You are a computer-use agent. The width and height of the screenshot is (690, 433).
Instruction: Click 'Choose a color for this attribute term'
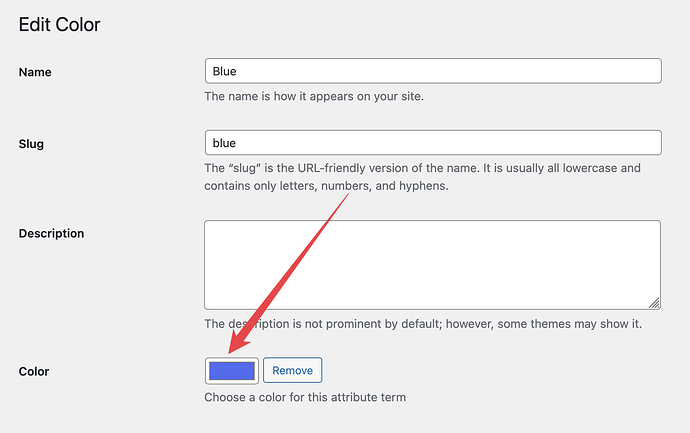pos(305,397)
